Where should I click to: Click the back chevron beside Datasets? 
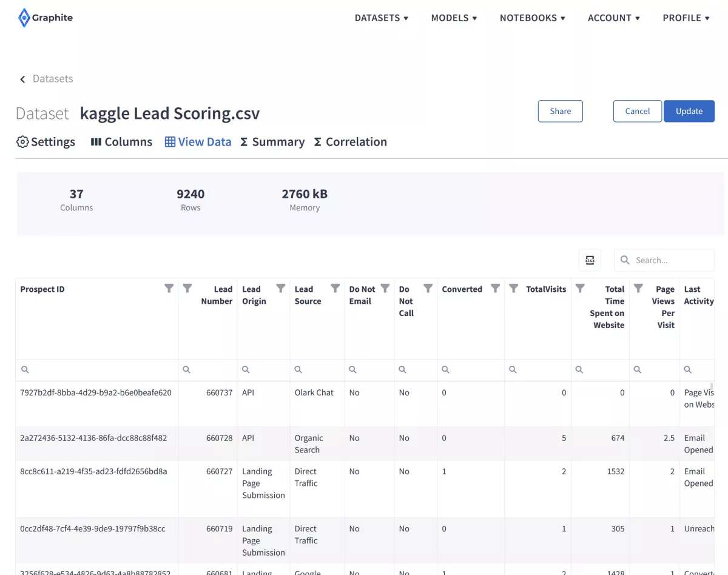pyautogui.click(x=22, y=79)
